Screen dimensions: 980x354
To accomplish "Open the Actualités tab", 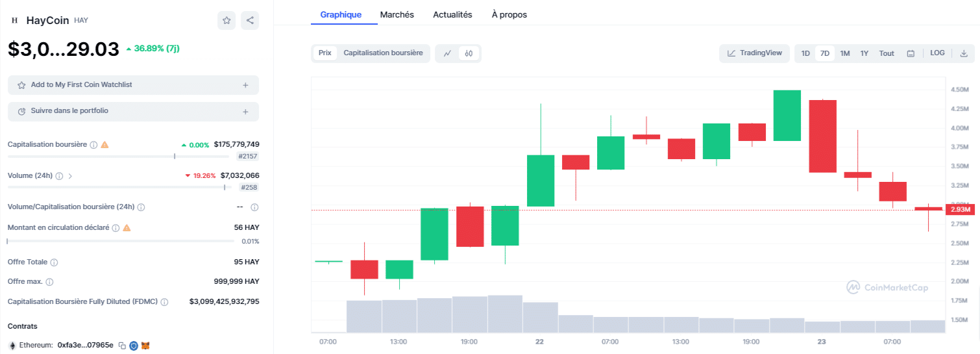I will pos(452,14).
